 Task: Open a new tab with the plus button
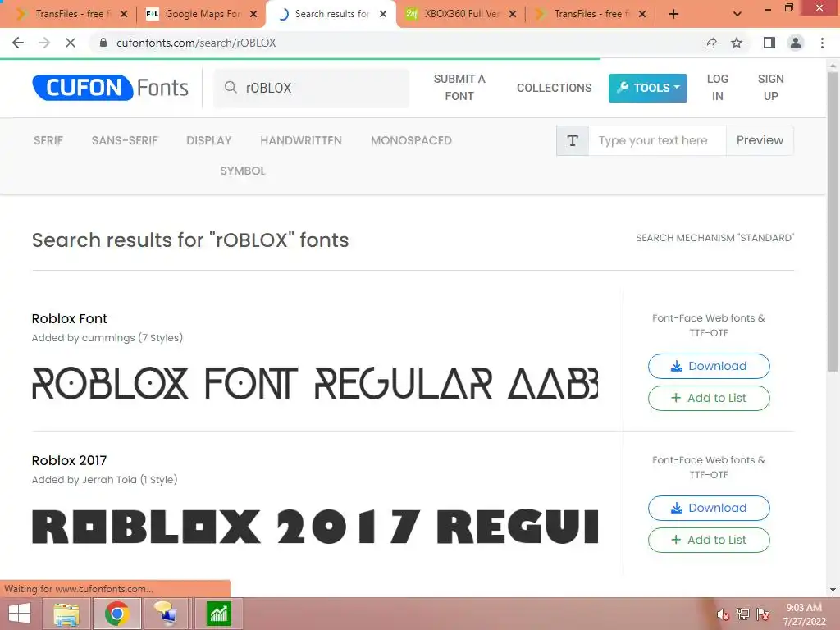673,14
